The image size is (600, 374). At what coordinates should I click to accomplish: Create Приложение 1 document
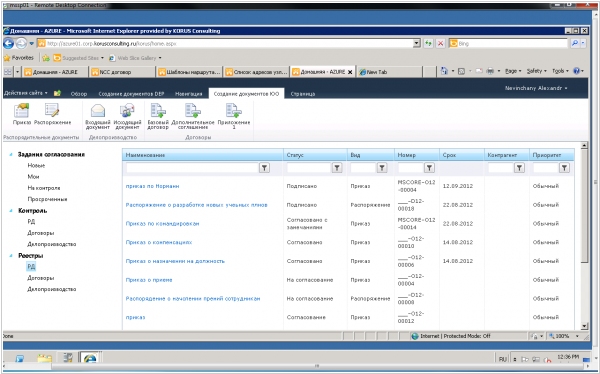coord(234,116)
